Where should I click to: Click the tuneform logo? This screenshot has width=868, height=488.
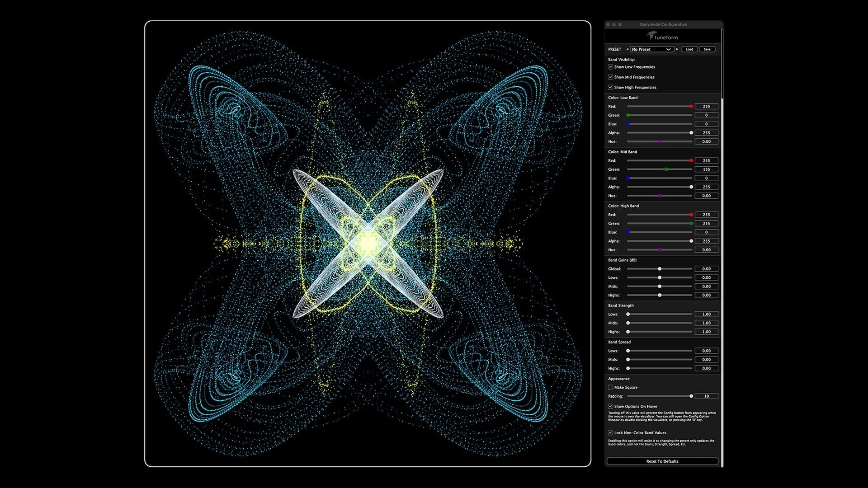click(662, 36)
